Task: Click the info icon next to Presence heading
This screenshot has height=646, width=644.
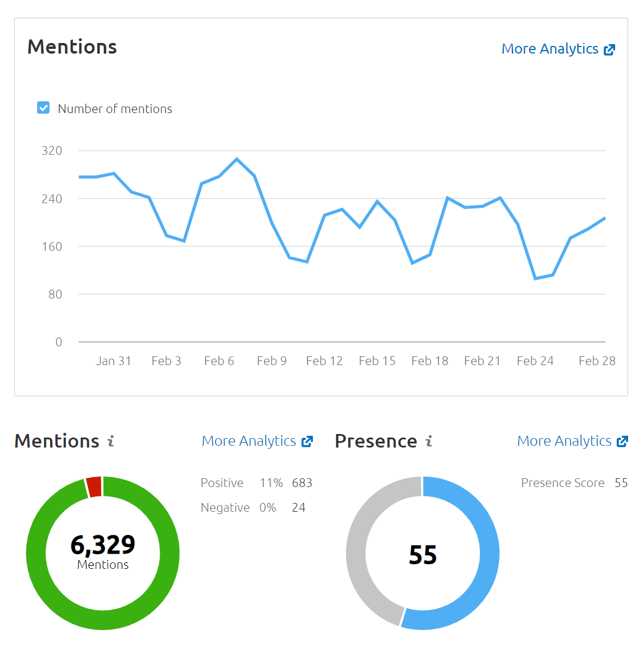Action: click(429, 441)
